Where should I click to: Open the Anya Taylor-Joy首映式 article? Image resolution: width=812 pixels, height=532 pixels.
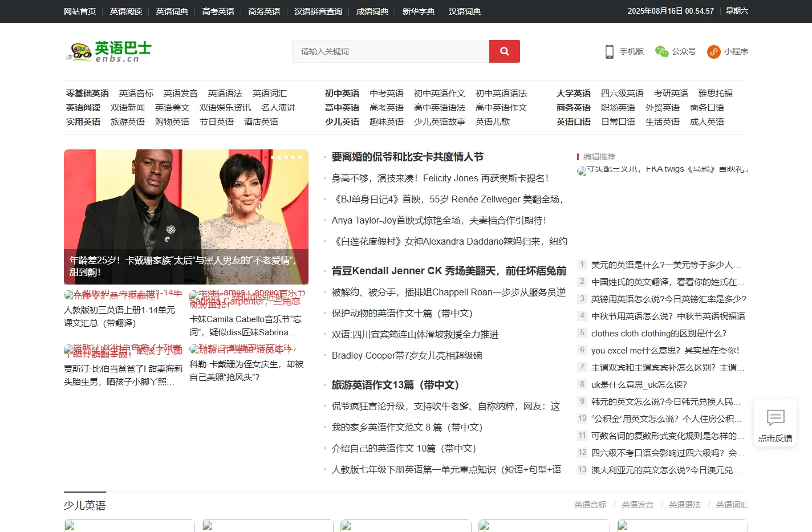[x=439, y=221]
